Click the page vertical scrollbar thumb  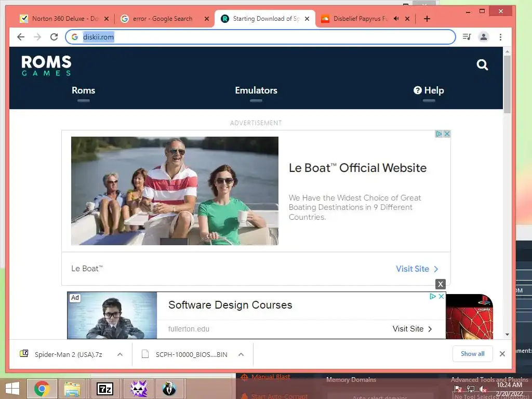(x=507, y=84)
